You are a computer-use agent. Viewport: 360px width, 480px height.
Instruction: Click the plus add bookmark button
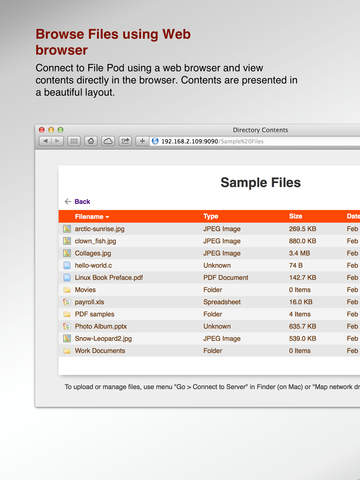pyautogui.click(x=142, y=141)
